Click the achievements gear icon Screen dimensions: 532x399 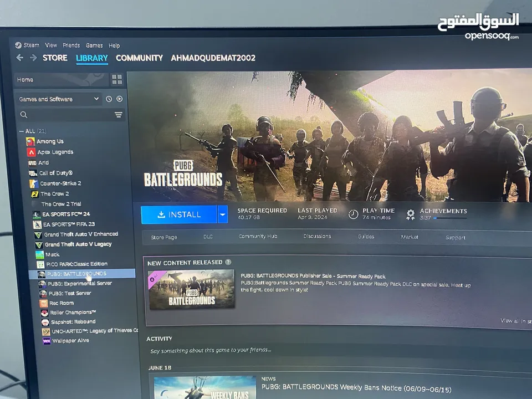click(x=411, y=214)
